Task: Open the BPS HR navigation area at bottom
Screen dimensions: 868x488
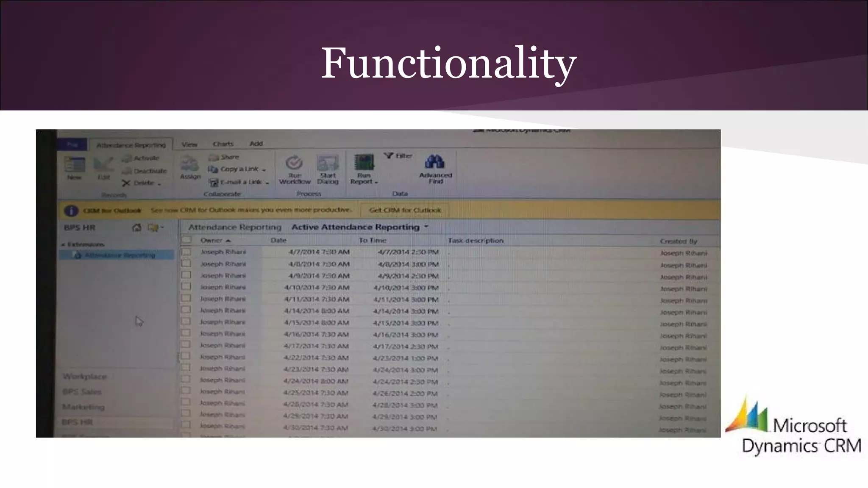Action: point(77,422)
